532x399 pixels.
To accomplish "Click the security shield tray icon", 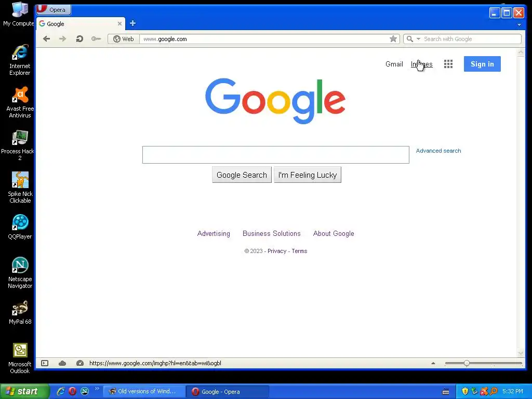I will click(x=465, y=391).
